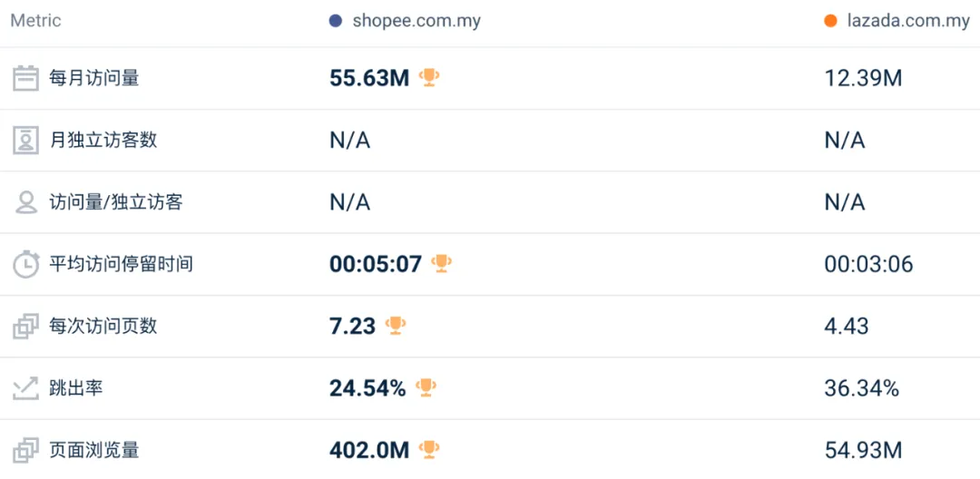980x479 pixels.
Task: Click the person icon beside 访问量/独立访客
Action: (25, 202)
